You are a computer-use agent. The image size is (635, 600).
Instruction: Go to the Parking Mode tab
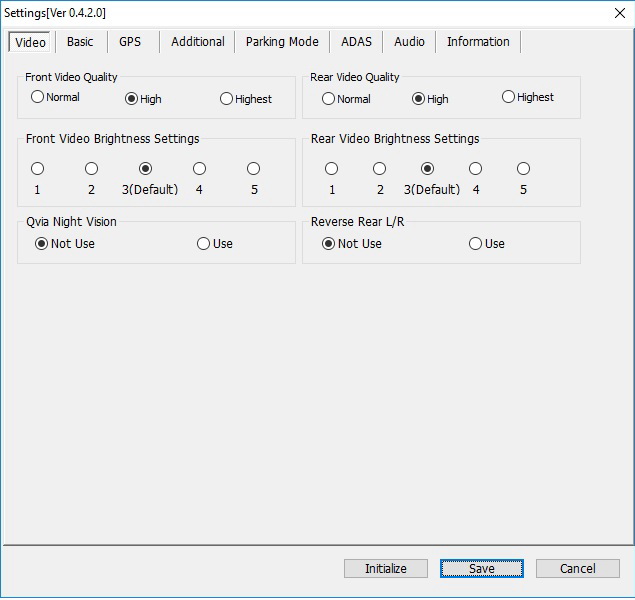coord(282,42)
